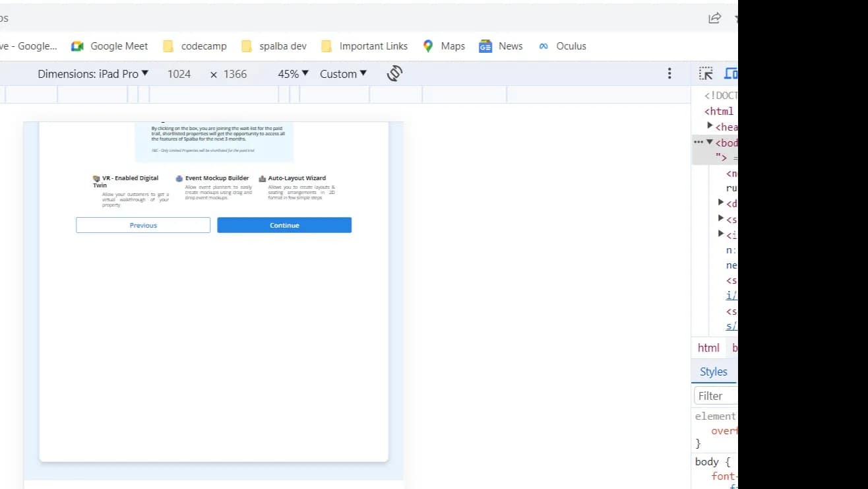Click the Auto-Layout Wizard heading
This screenshot has width=868, height=489.
(297, 178)
